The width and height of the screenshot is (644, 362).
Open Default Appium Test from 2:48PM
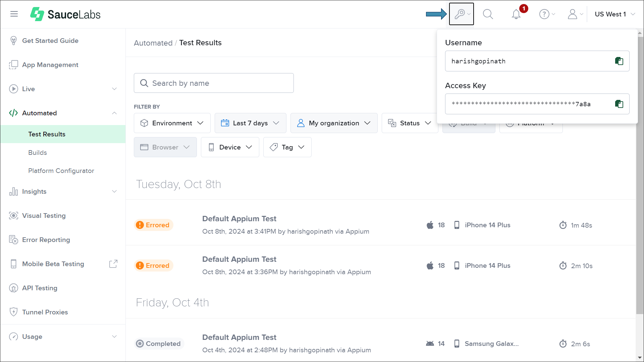(x=239, y=337)
